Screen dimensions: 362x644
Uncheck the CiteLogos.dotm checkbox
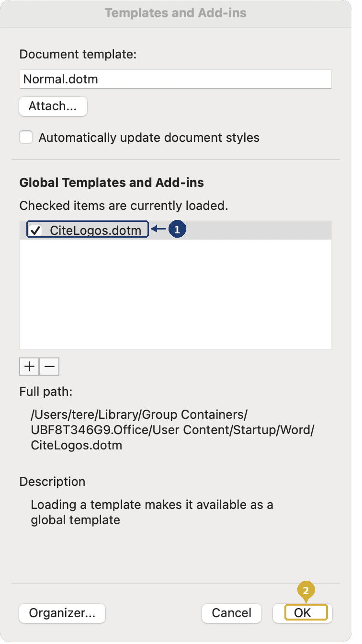[35, 230]
